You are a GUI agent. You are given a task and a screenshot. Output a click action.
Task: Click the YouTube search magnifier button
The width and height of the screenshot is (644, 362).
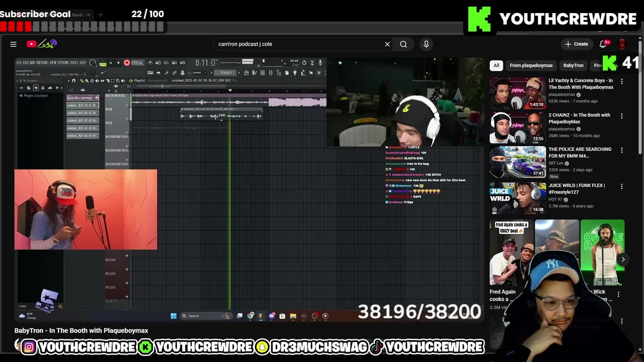(404, 44)
